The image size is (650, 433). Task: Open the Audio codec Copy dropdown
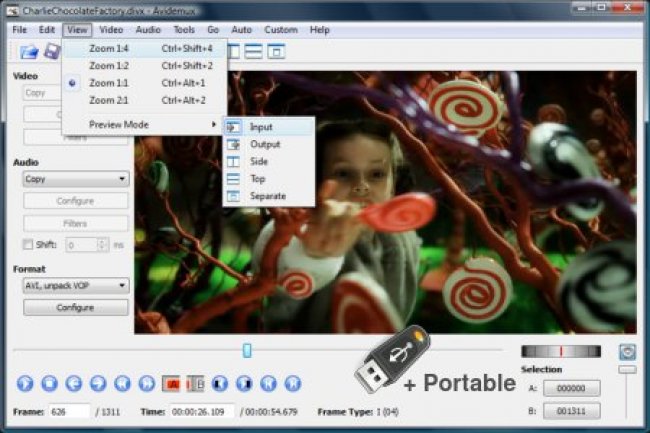pyautogui.click(x=76, y=179)
